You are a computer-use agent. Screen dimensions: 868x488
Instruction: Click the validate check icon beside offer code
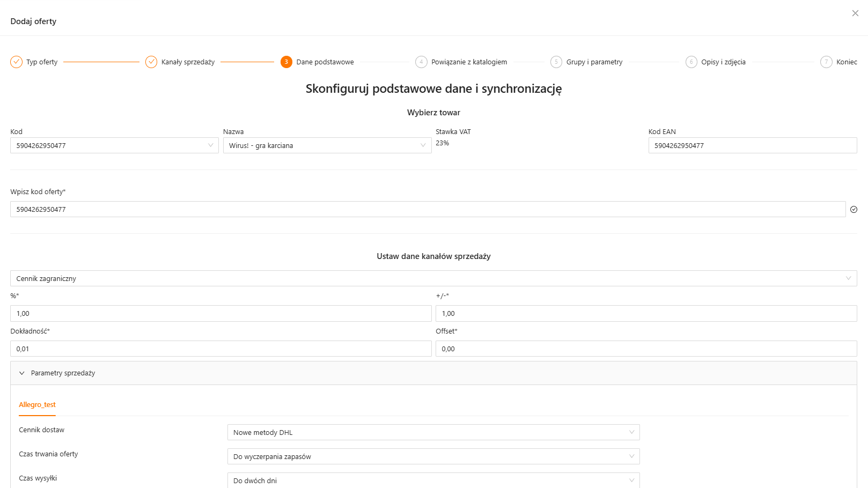pyautogui.click(x=854, y=210)
